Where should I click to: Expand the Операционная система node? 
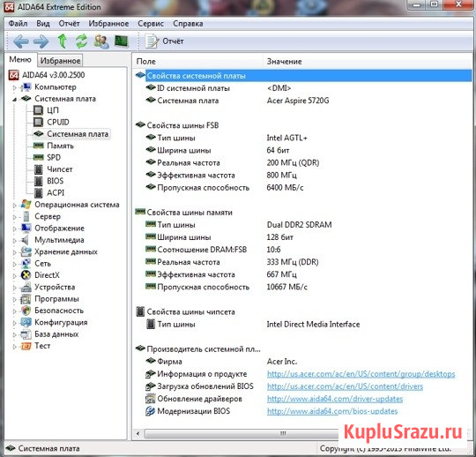[14, 206]
